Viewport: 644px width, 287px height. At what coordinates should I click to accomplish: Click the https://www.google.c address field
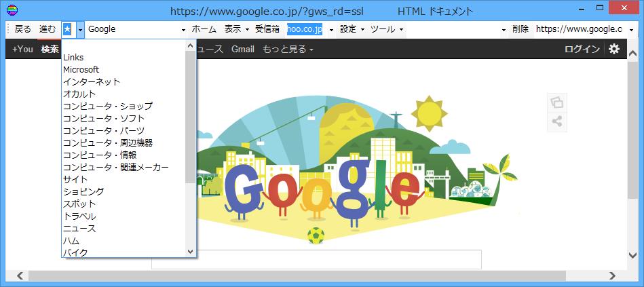click(579, 29)
